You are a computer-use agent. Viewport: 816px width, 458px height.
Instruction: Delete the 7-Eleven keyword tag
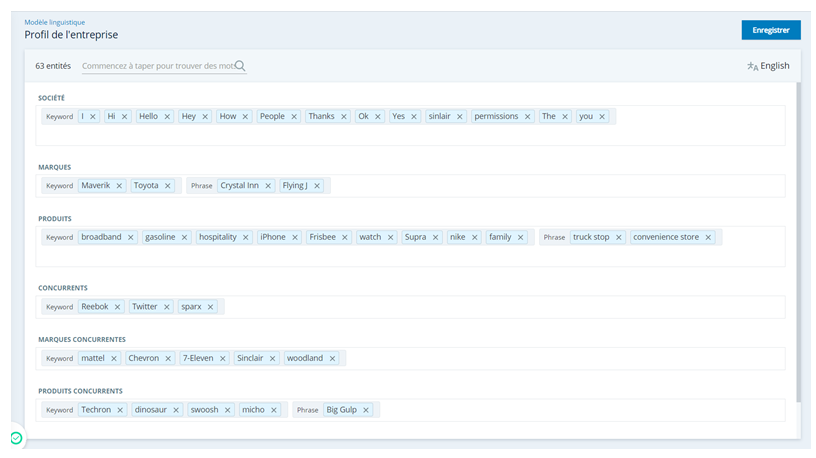click(x=223, y=359)
